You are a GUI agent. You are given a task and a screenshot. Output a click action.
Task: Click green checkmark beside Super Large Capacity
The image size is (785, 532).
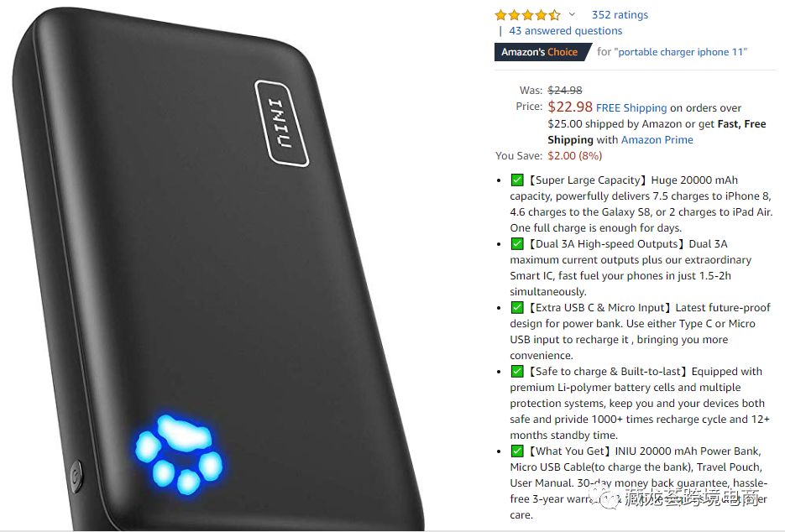tap(517, 180)
